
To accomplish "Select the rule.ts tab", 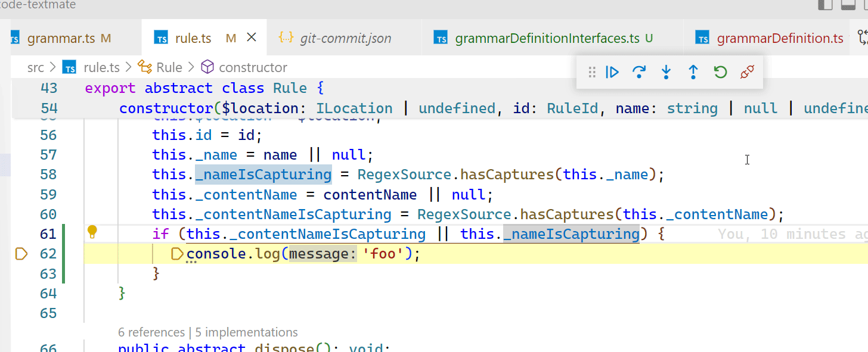I will (193, 39).
